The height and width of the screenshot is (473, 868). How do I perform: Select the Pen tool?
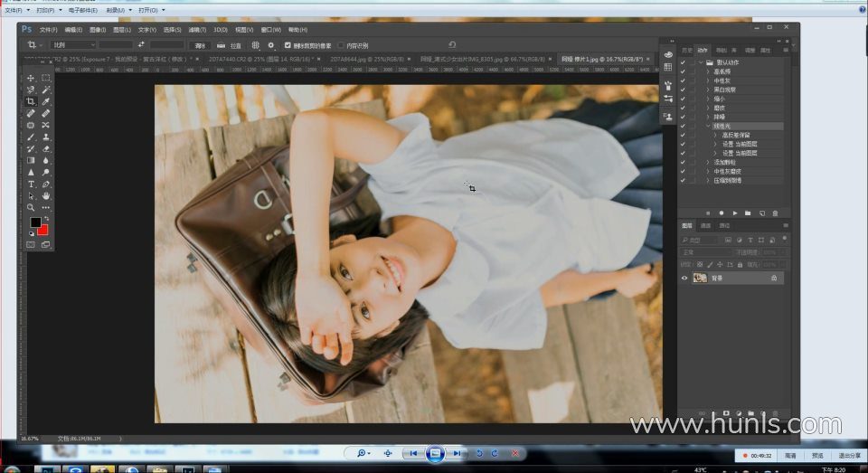coord(46,184)
